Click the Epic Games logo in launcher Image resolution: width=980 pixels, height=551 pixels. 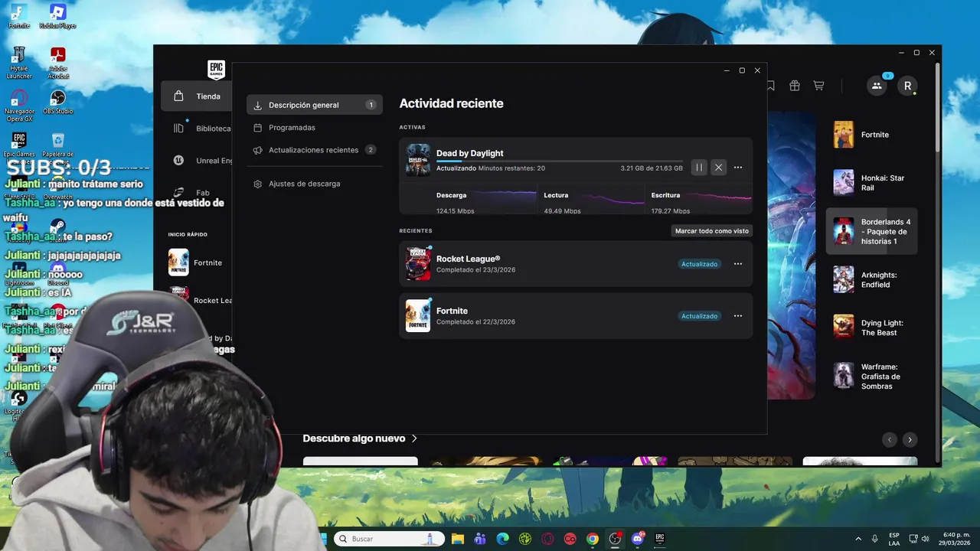216,69
